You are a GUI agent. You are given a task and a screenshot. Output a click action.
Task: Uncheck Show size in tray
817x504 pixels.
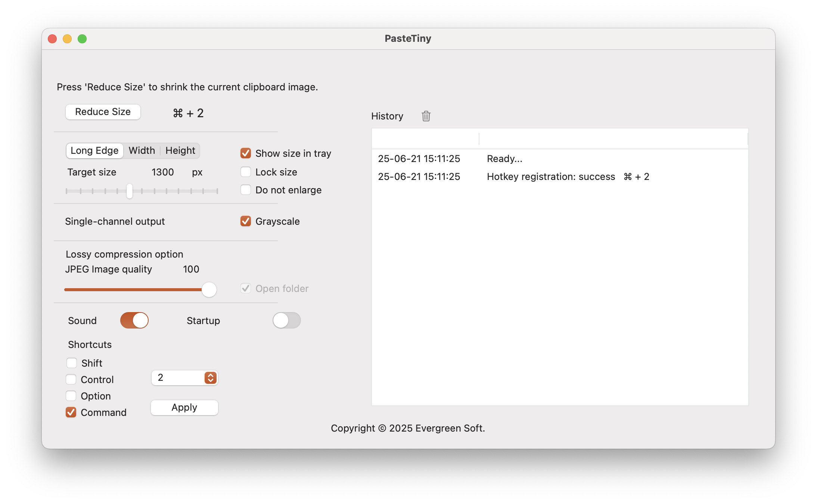[246, 153]
